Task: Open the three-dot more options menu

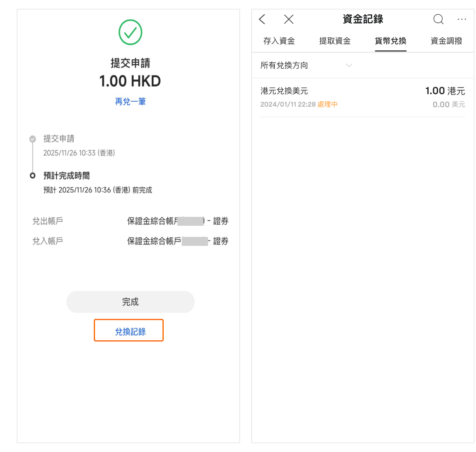Action: click(x=462, y=19)
